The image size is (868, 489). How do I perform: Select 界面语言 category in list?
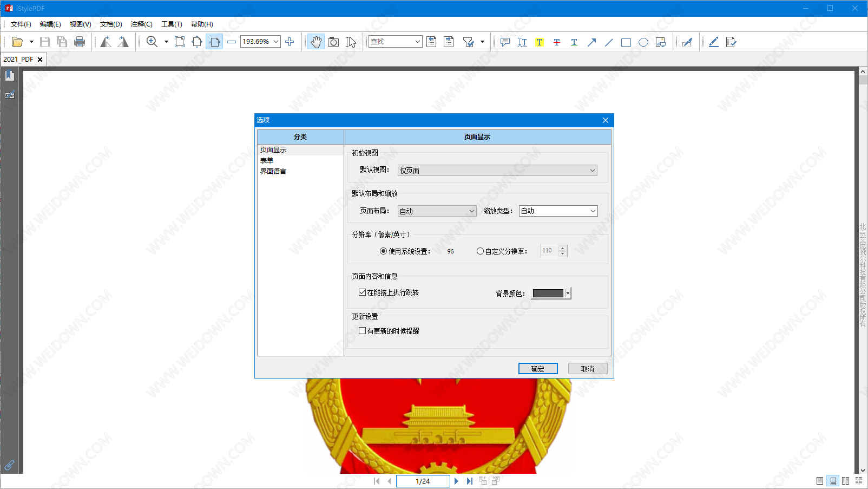(x=300, y=172)
